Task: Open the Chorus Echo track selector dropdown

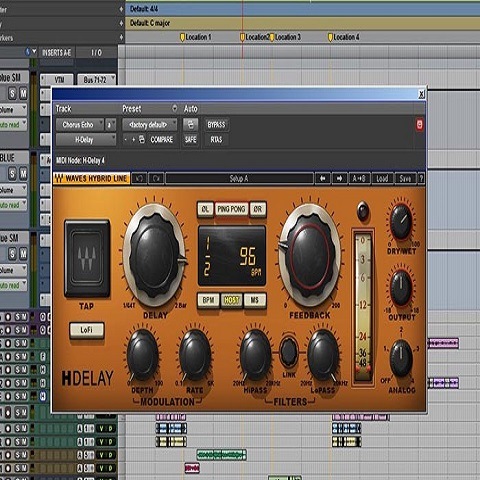Action: 80,125
